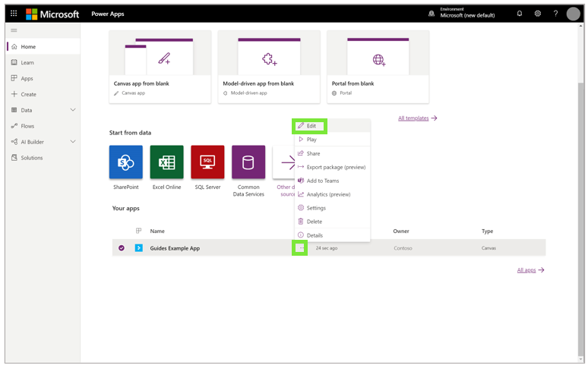Open Create in the sidebar
The image size is (588, 365).
click(43, 94)
